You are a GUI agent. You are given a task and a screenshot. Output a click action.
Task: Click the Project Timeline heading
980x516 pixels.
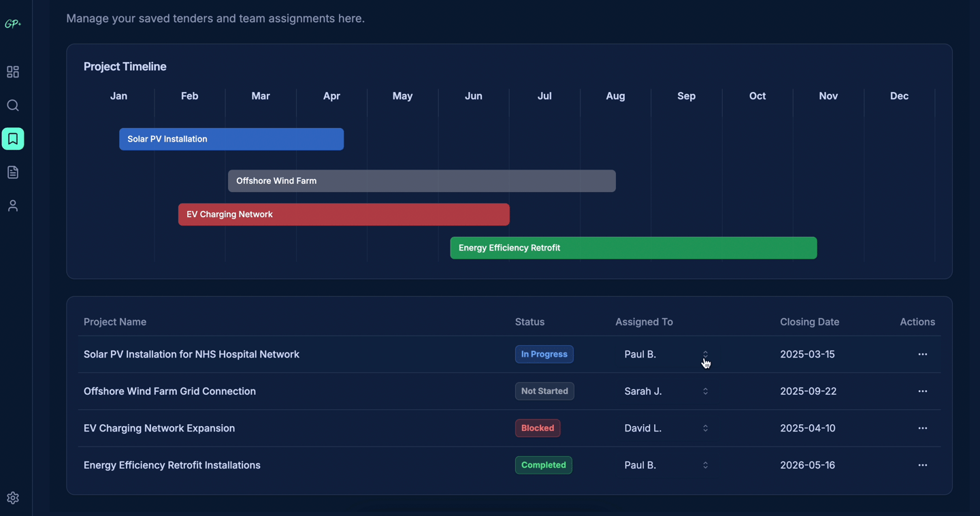[x=125, y=67]
